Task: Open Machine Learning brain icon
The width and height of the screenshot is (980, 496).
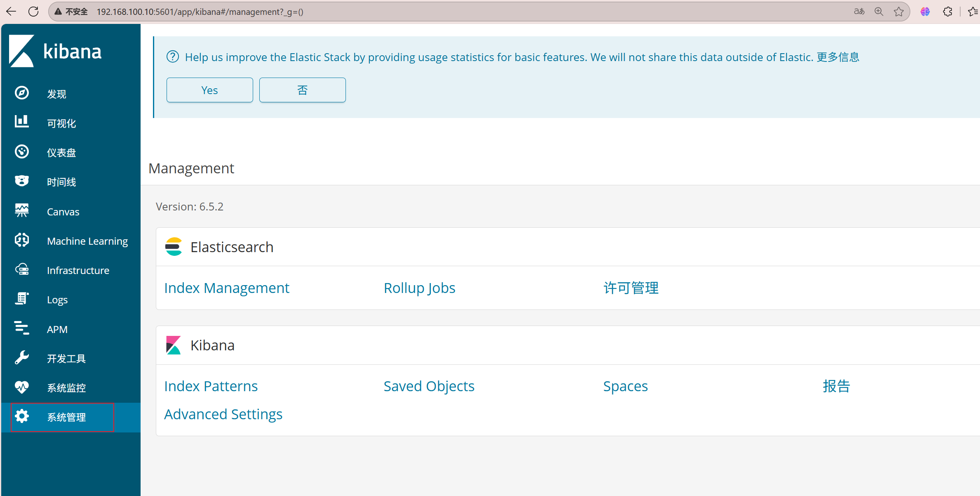Action: (22, 240)
